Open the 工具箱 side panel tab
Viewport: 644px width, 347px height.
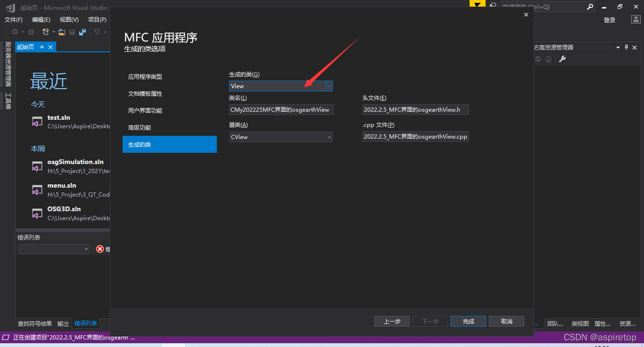(8, 101)
